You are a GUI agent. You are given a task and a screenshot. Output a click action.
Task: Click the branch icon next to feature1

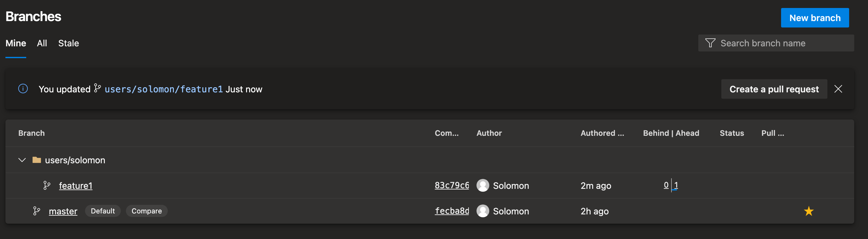pyautogui.click(x=47, y=185)
